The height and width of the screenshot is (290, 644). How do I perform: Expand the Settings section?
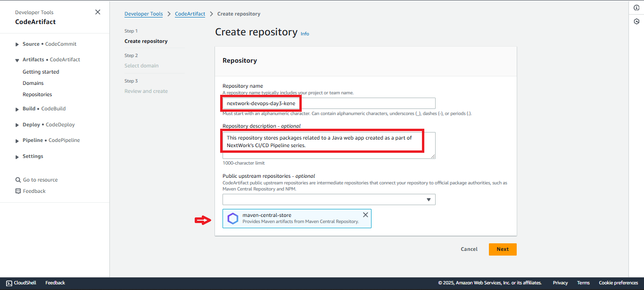coord(17,157)
